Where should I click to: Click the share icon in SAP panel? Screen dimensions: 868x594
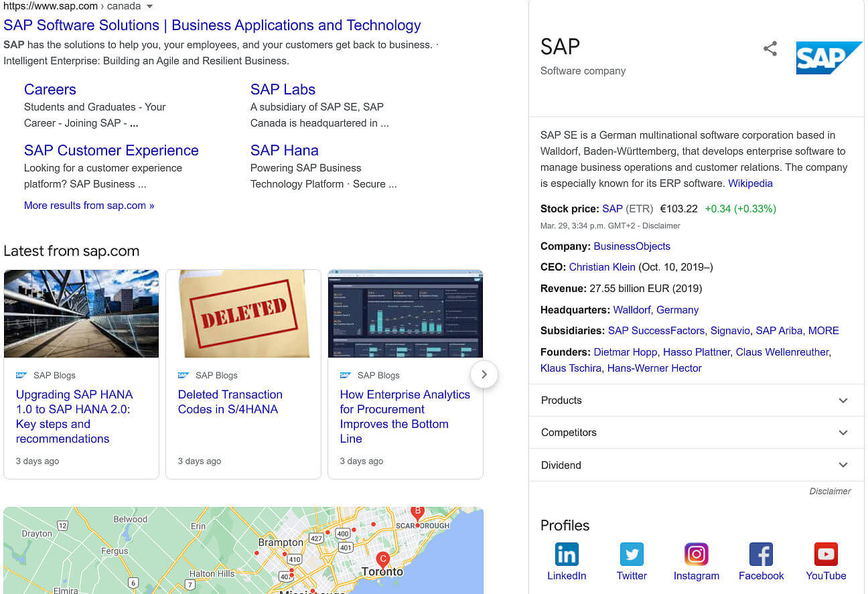tap(770, 48)
